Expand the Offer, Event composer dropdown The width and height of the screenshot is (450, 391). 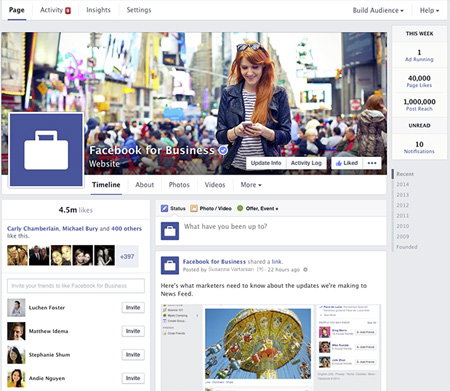click(258, 208)
